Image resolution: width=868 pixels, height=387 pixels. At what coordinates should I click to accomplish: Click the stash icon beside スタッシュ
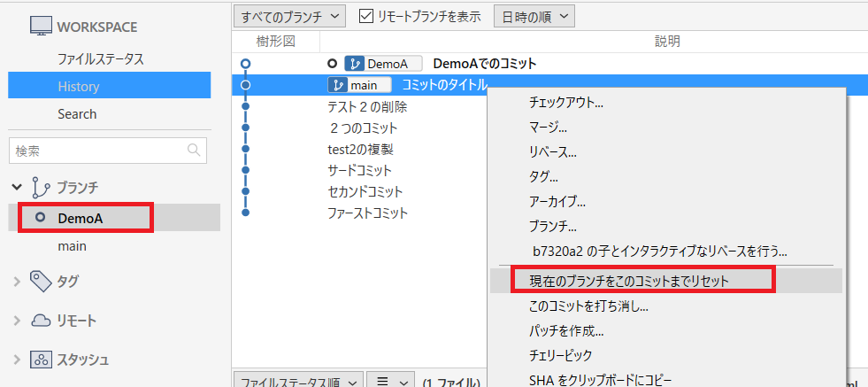pos(41,360)
